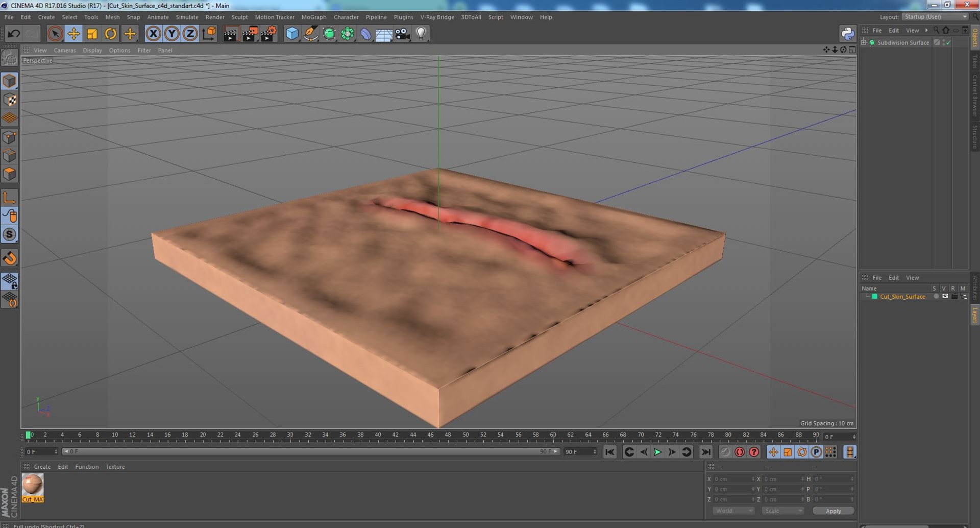The height and width of the screenshot is (528, 980).
Task: Click the timeline preview range slider
Action: point(311,451)
